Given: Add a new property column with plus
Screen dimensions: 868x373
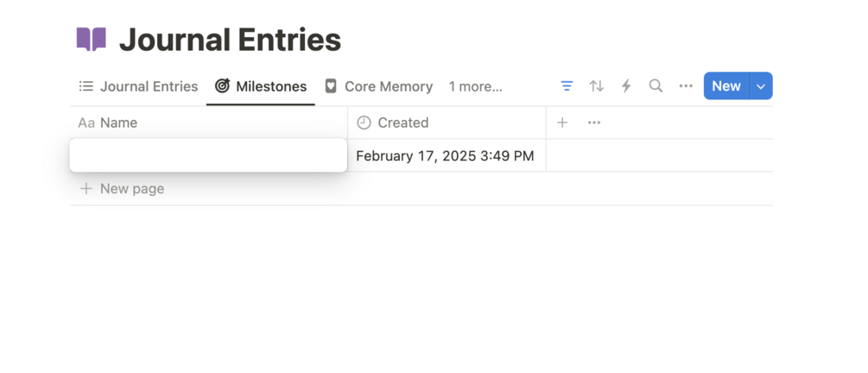Looking at the screenshot, I should [x=562, y=123].
